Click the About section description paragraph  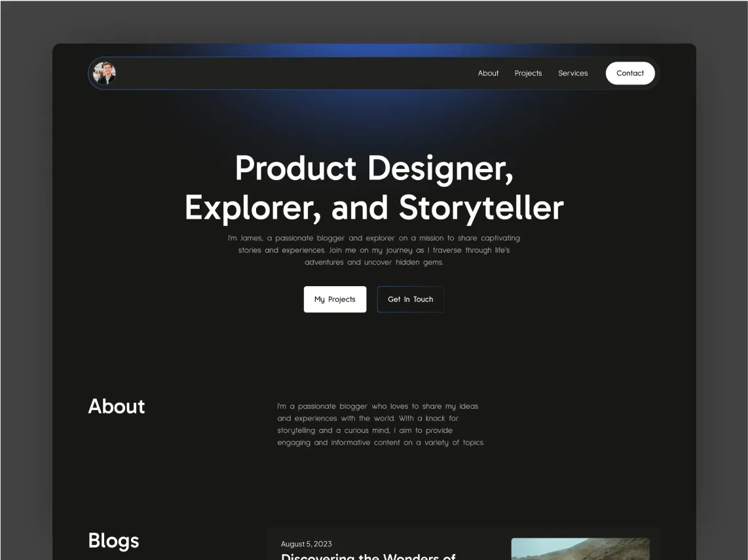381,424
